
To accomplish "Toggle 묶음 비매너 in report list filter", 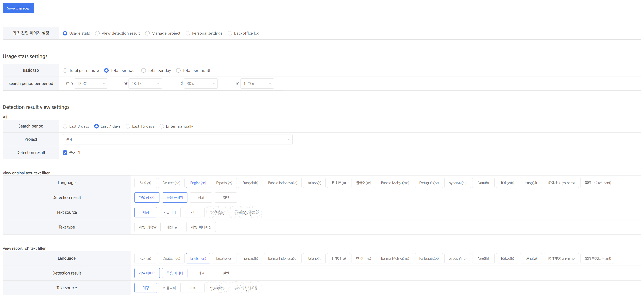I will pos(175,273).
